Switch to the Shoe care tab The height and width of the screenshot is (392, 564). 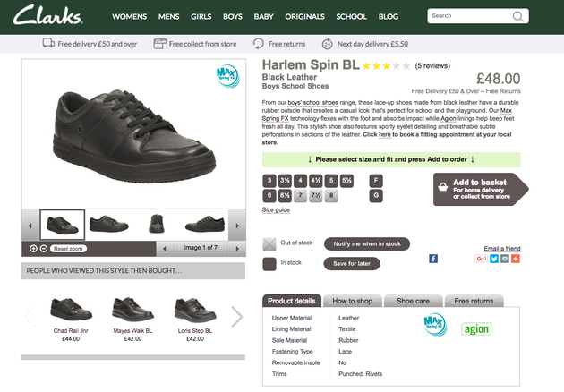point(413,301)
